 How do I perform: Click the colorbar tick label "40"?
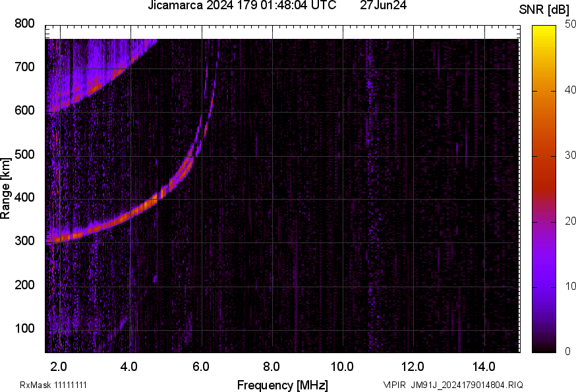coord(570,90)
